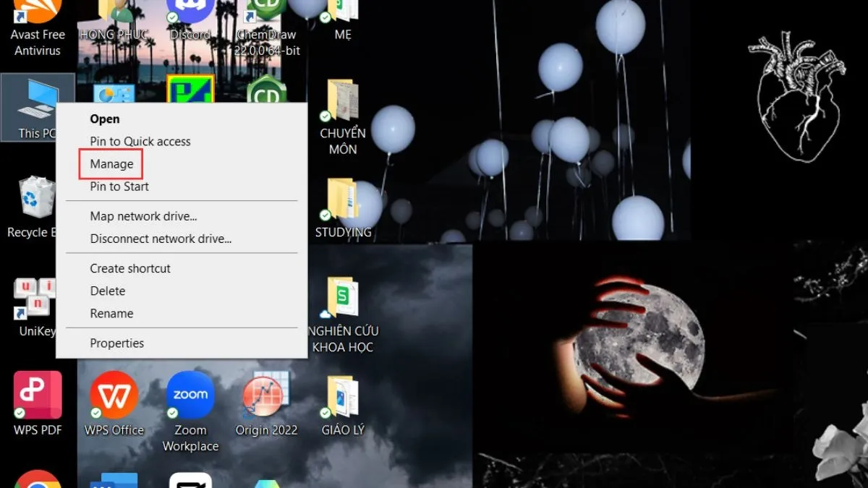Select the Zoom Workplace icon
The image size is (868, 488).
tap(190, 396)
